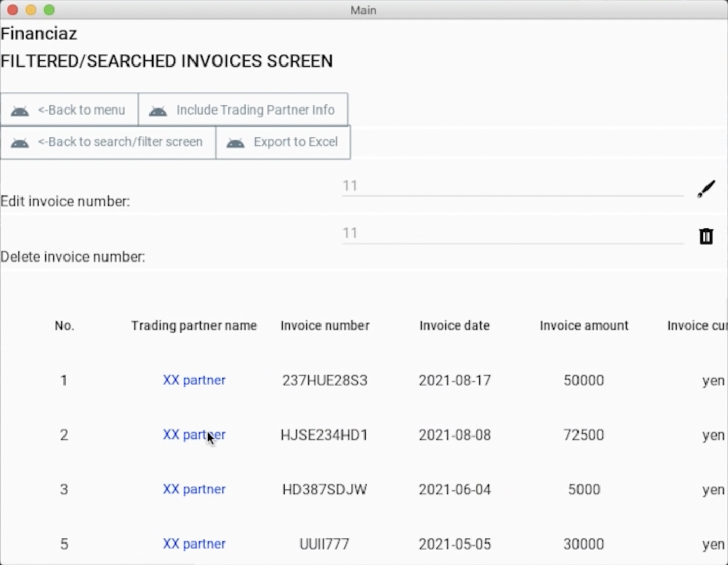Click the trash can delete icon
The height and width of the screenshot is (565, 728).
pyautogui.click(x=706, y=236)
